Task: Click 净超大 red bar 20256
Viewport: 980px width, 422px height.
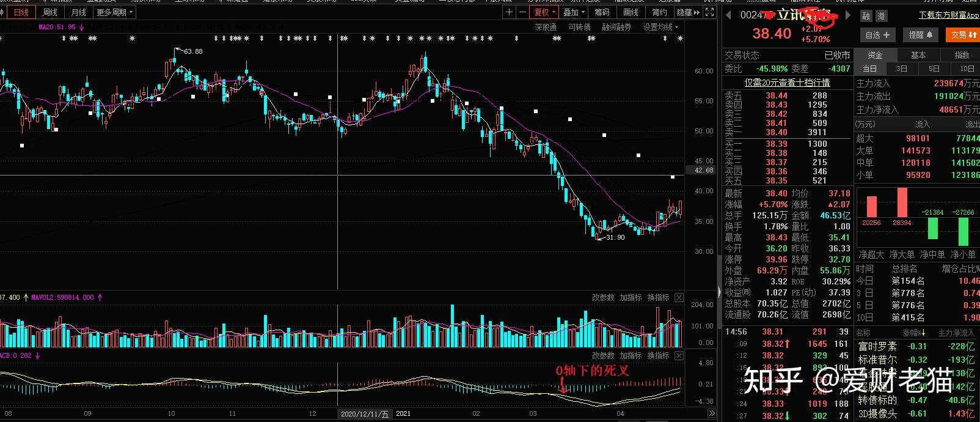Action: [x=872, y=207]
